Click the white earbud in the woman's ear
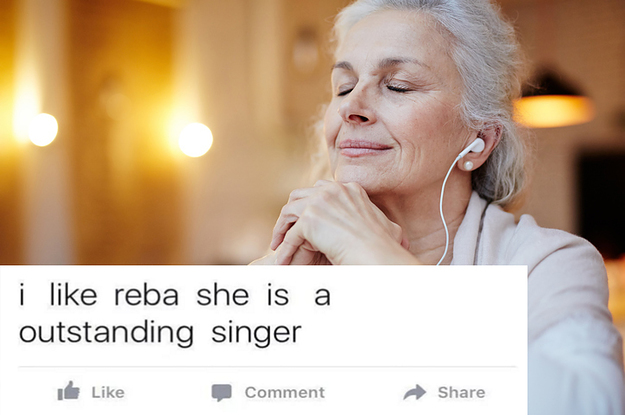 point(474,146)
